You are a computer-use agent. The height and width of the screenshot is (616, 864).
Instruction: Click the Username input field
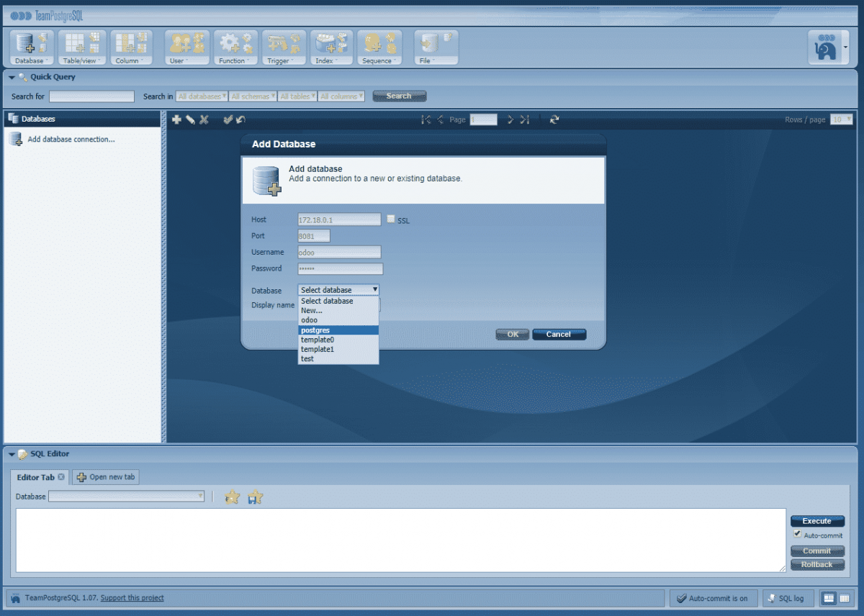pos(340,253)
